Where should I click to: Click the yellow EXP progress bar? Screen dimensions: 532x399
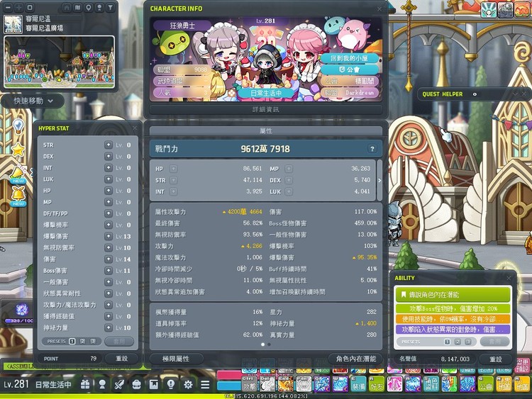[266, 396]
